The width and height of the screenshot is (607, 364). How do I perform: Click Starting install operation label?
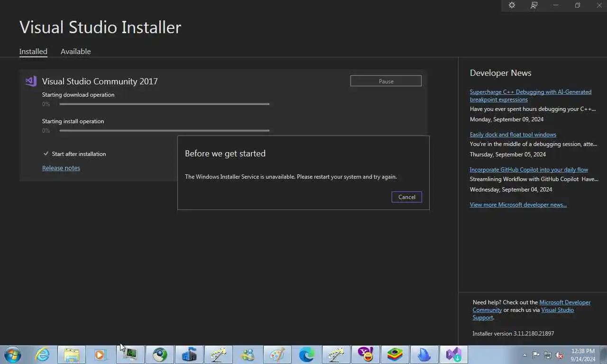pos(73,121)
